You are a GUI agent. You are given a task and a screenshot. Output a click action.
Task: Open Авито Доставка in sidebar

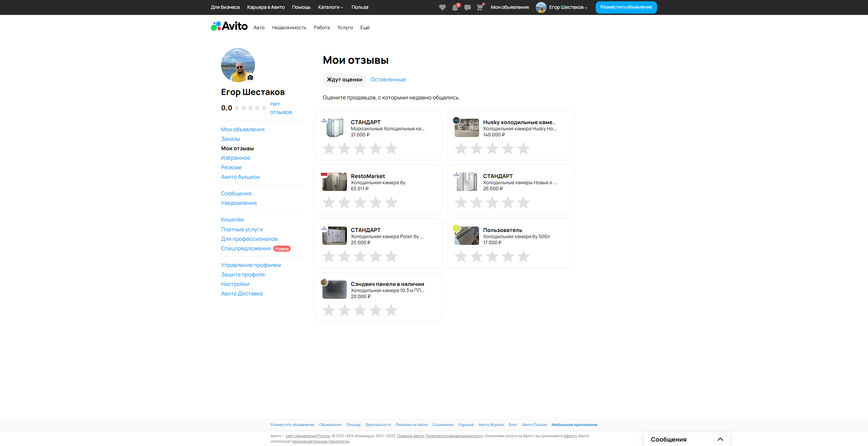click(242, 294)
